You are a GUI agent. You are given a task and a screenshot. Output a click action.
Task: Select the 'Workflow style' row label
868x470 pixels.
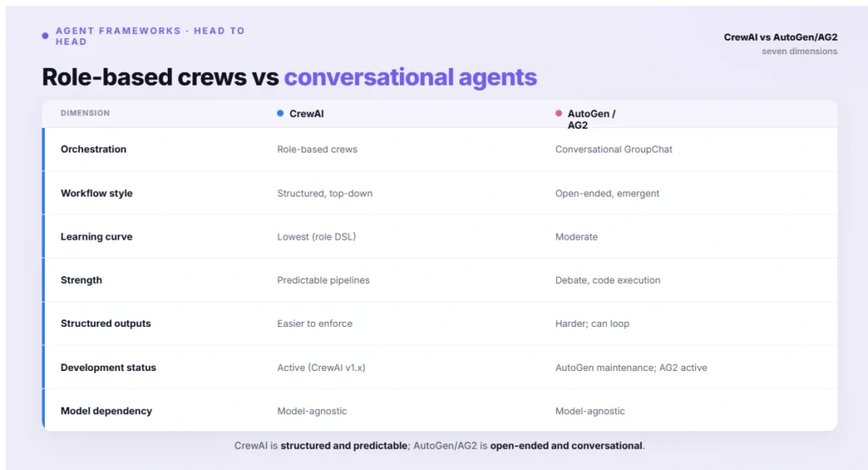tap(97, 194)
